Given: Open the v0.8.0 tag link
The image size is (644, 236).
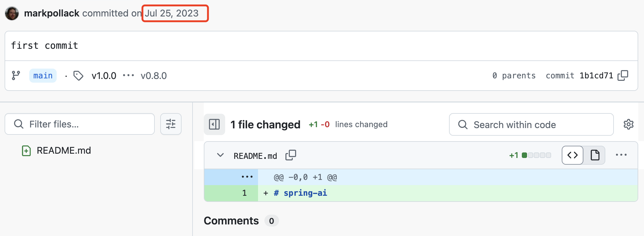Looking at the screenshot, I should pyautogui.click(x=154, y=76).
